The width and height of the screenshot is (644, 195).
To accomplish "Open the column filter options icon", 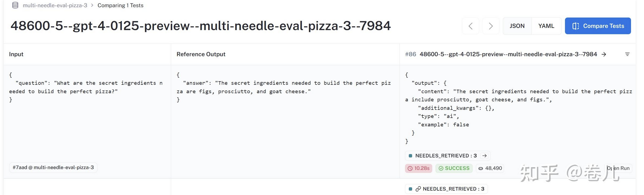I will coord(627,54).
